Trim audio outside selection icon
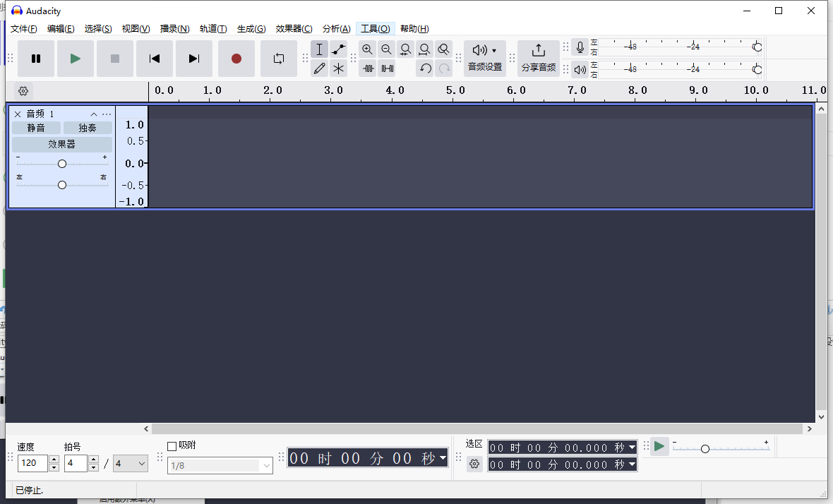The image size is (833, 504). [x=368, y=68]
